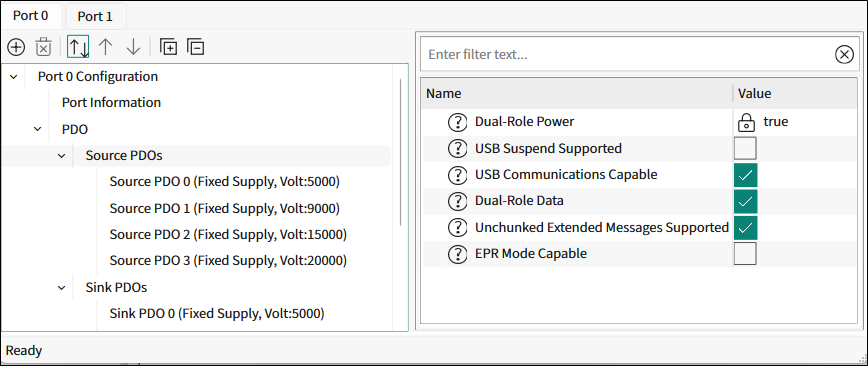Click the EPR Mode Capable parameter name
868x366 pixels.
(x=531, y=254)
